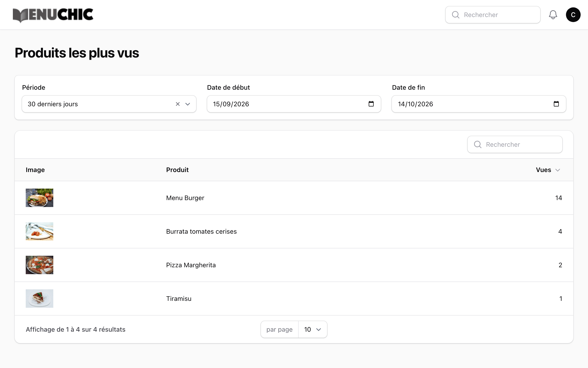Click the Image column header
Image resolution: width=588 pixels, height=368 pixels.
[35, 170]
